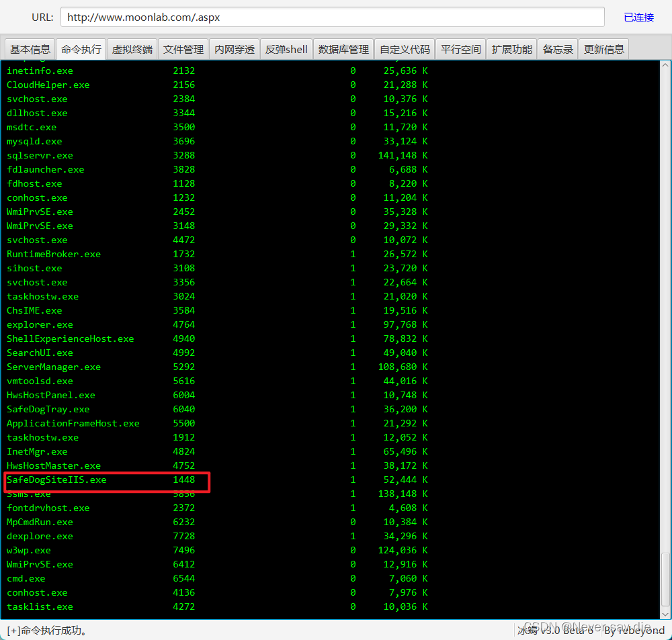Select the explorer.exe line
672x640 pixels.
coord(217,325)
